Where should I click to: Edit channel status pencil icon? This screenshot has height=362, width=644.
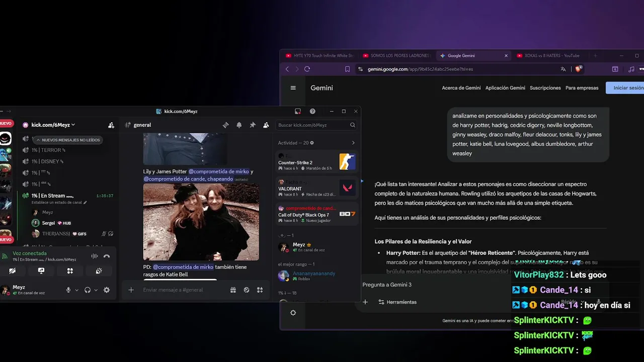tap(85, 203)
